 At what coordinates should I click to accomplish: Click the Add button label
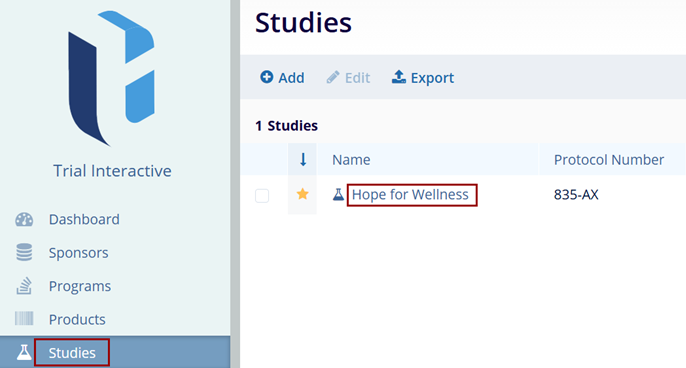(x=291, y=77)
